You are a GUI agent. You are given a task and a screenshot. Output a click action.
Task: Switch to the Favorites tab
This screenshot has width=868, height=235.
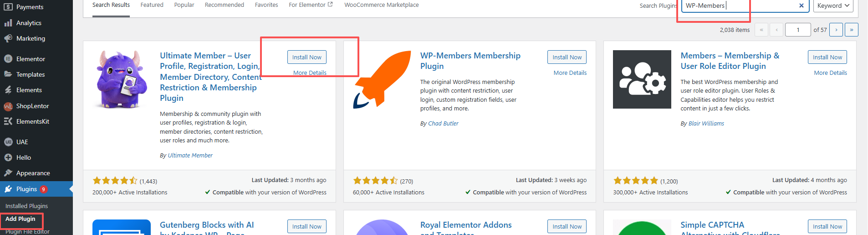click(x=266, y=5)
